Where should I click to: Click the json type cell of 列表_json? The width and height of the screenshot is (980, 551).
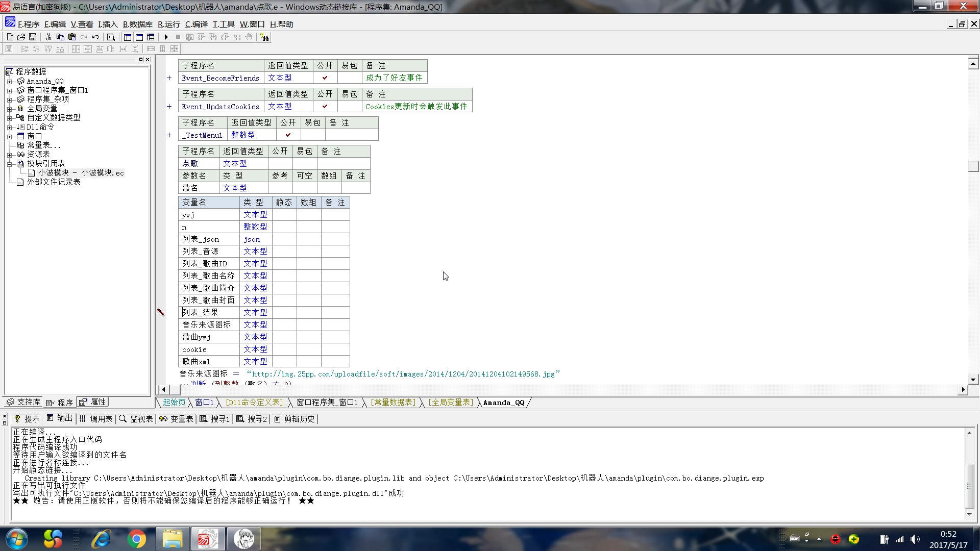[x=256, y=239]
